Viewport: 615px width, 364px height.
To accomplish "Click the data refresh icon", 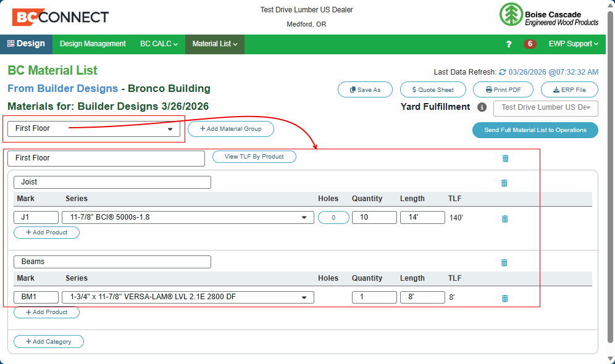I will point(503,72).
